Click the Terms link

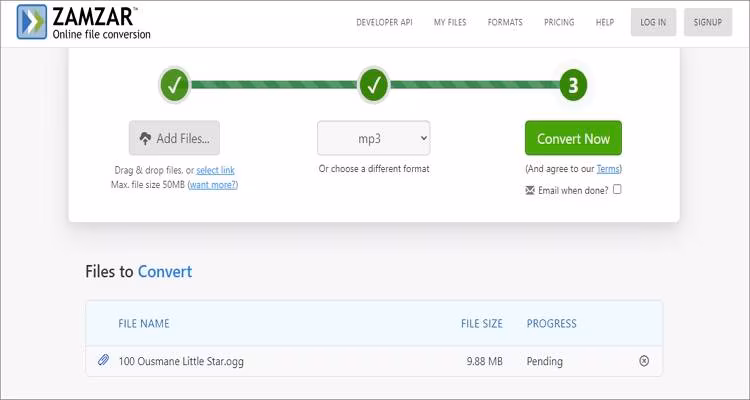(608, 169)
